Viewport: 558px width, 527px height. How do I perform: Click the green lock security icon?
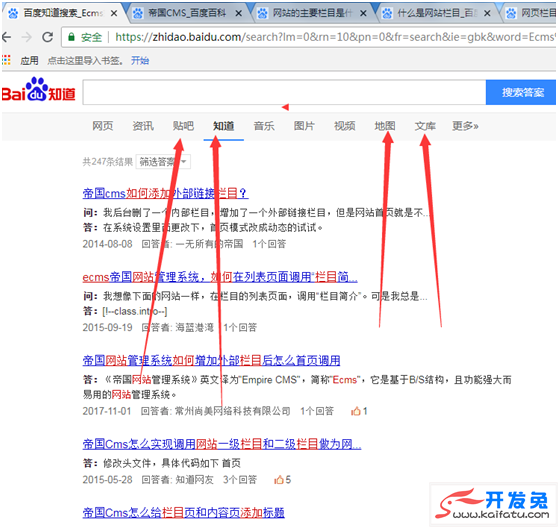coord(72,37)
